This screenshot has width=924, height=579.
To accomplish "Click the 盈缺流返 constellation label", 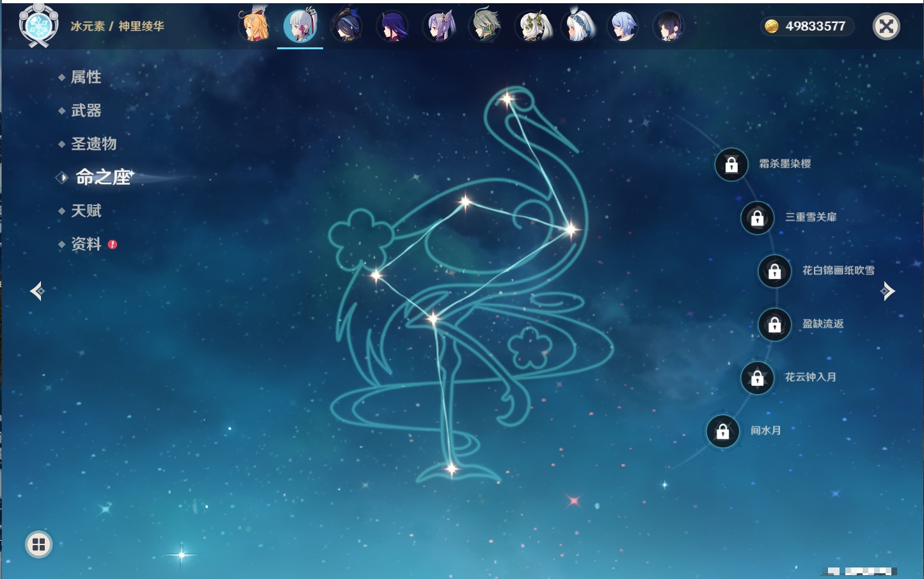I will click(x=823, y=324).
